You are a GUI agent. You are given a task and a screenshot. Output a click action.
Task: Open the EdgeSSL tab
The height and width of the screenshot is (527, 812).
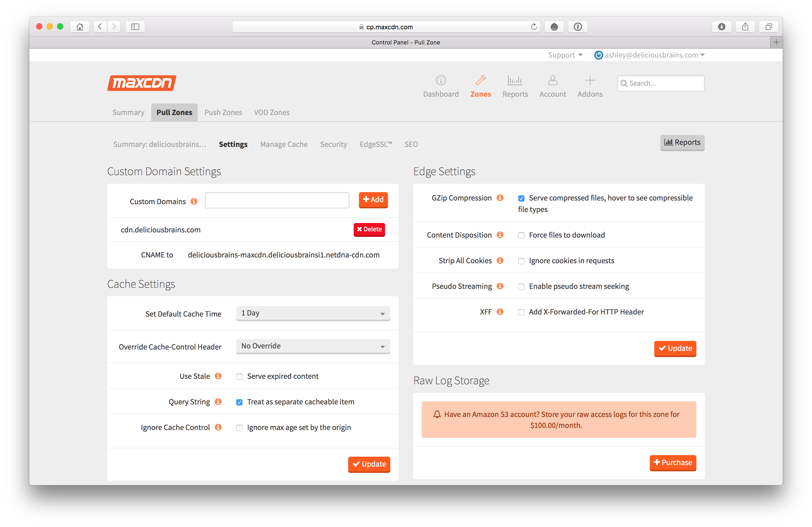376,144
